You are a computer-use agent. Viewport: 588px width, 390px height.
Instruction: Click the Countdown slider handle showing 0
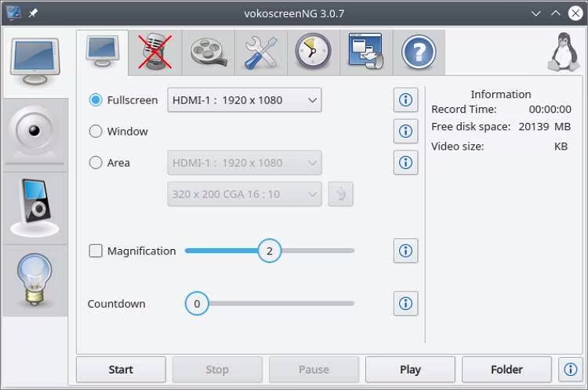click(197, 303)
